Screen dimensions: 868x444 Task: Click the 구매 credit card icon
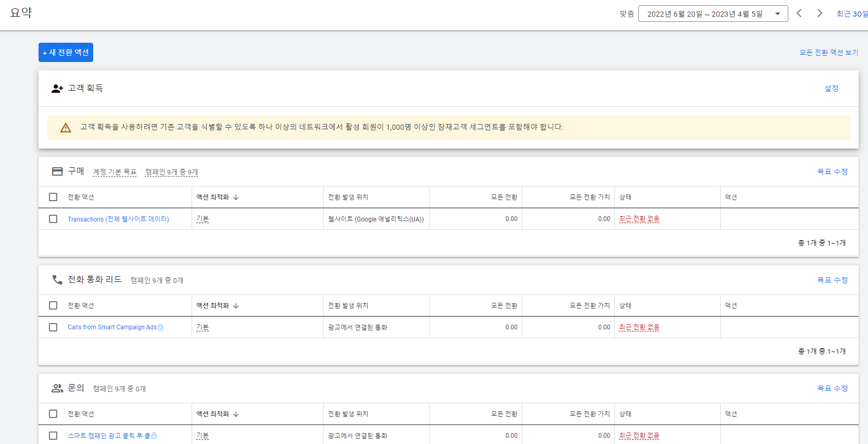click(57, 171)
